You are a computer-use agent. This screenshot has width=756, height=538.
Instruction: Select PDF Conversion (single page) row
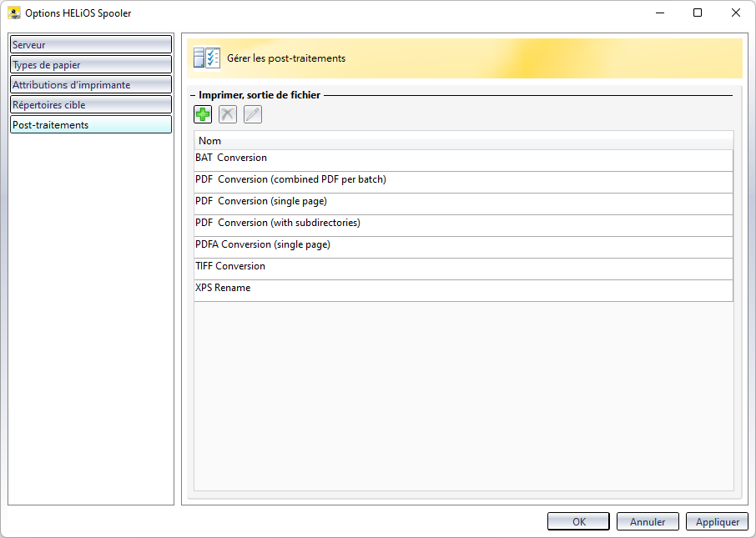[463, 204]
